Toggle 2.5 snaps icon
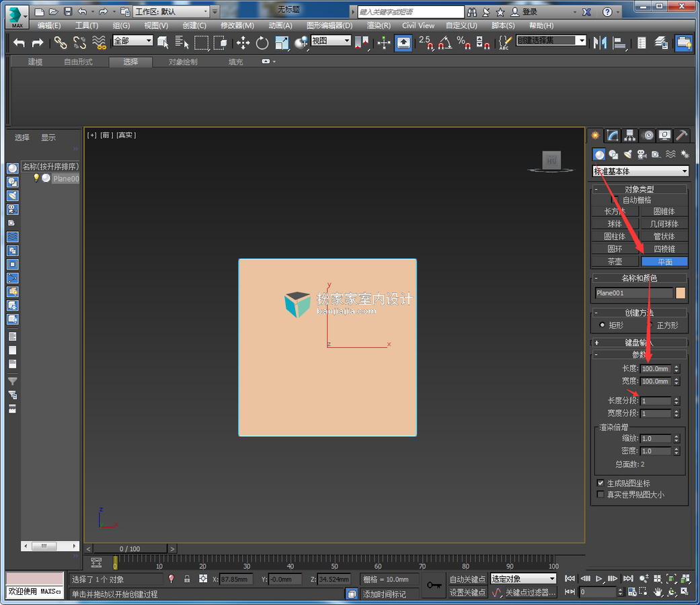 (426, 43)
